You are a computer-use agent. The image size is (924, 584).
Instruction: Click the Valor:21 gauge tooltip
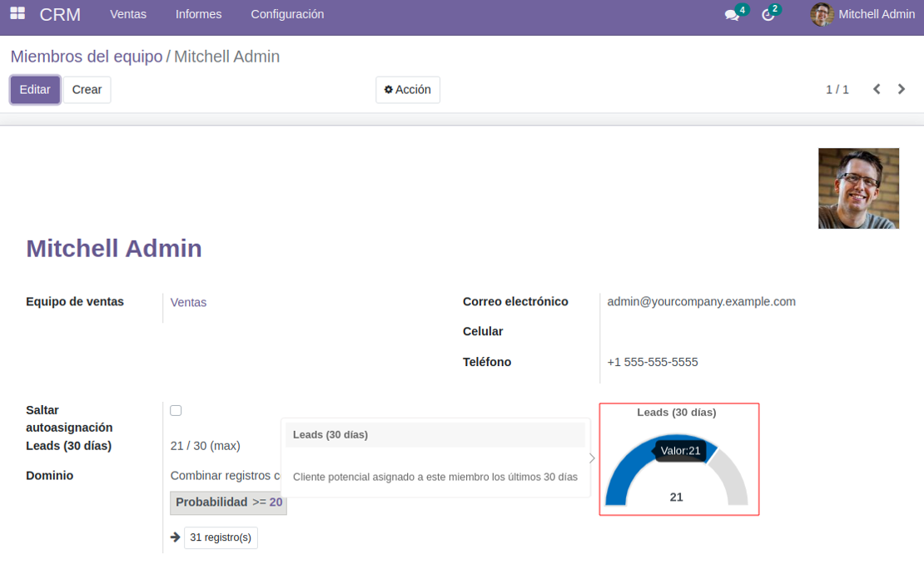[681, 451]
